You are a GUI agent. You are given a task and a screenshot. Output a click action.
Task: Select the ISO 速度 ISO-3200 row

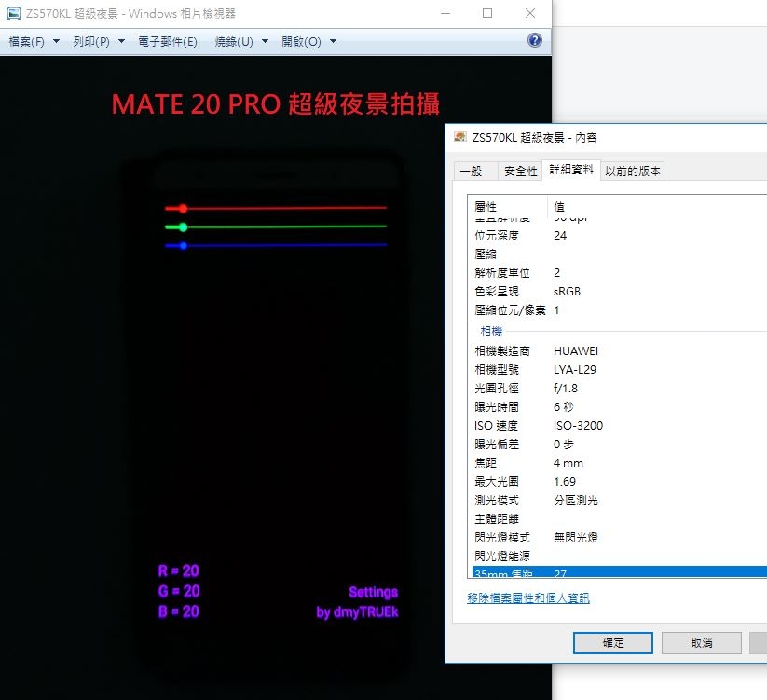click(619, 425)
